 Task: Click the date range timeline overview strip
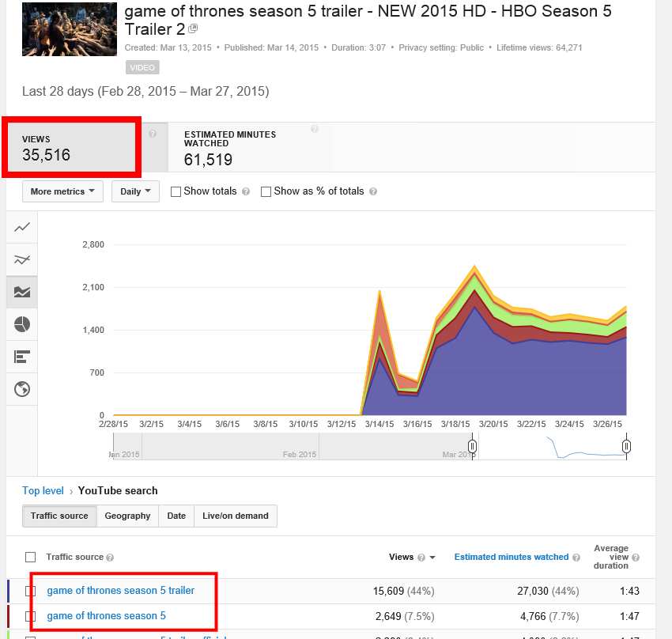tap(370, 447)
